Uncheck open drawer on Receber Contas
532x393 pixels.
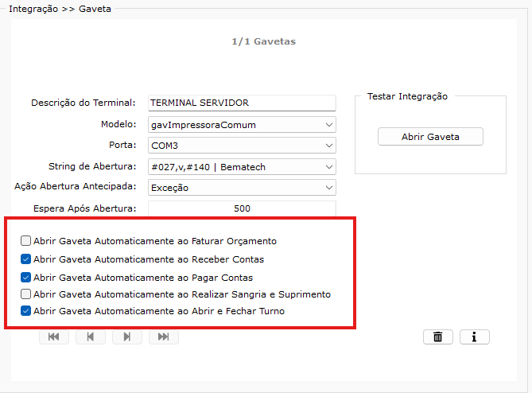click(x=25, y=259)
